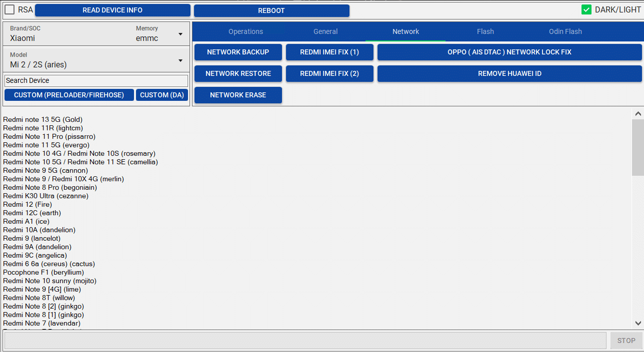Click READ DEVICE INFO button
This screenshot has height=352, width=644.
(112, 10)
